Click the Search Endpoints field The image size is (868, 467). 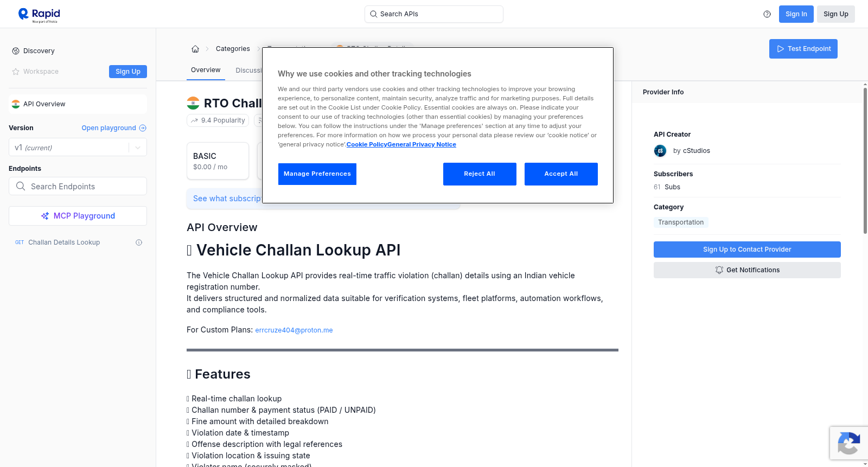pos(78,186)
